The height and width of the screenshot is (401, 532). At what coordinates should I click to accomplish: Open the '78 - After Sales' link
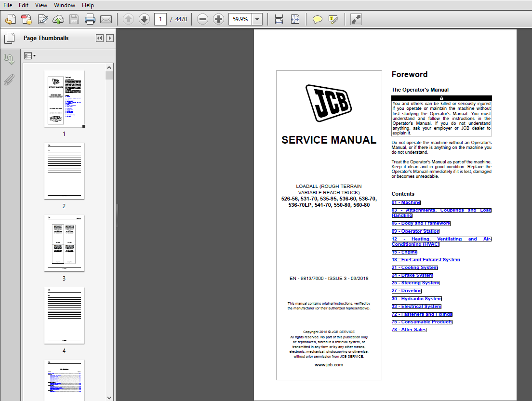409,330
